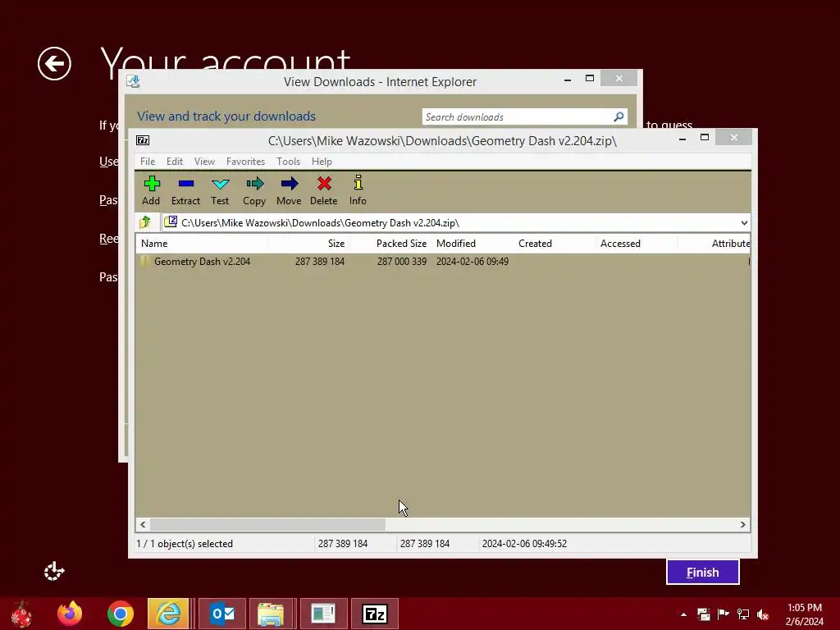Image resolution: width=840 pixels, height=630 pixels.
Task: Open the Favorites menu
Action: (x=245, y=162)
